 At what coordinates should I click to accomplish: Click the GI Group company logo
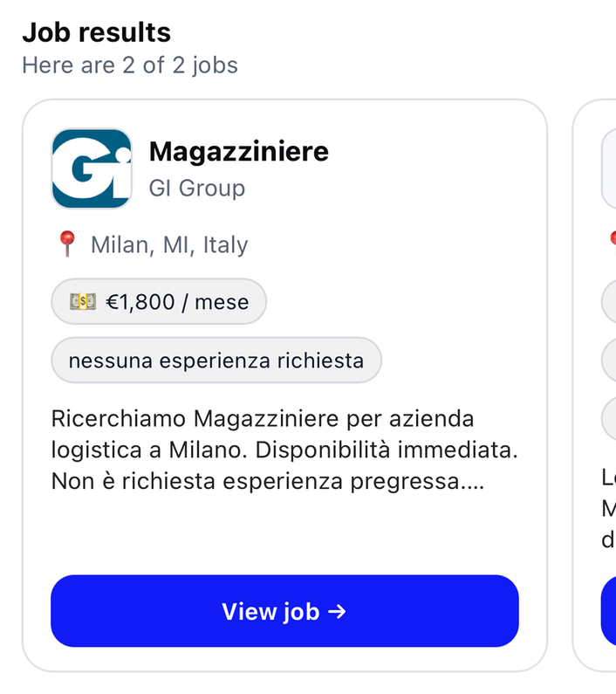coord(92,168)
